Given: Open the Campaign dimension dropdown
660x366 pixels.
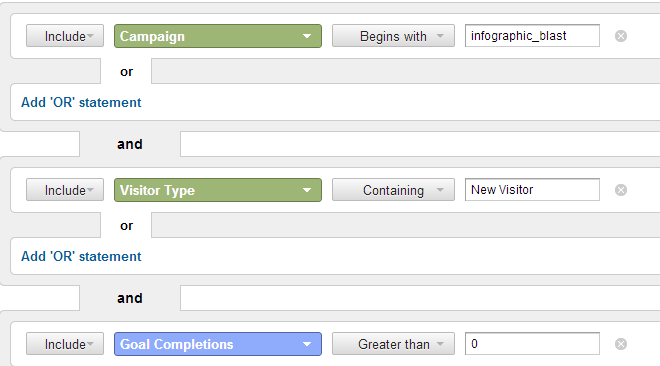Looking at the screenshot, I should coord(218,36).
